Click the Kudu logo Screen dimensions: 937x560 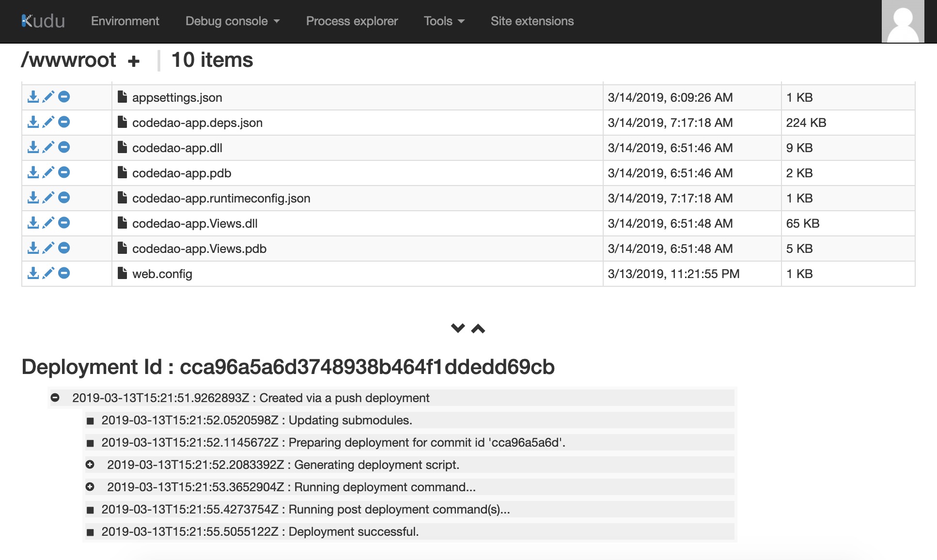43,21
